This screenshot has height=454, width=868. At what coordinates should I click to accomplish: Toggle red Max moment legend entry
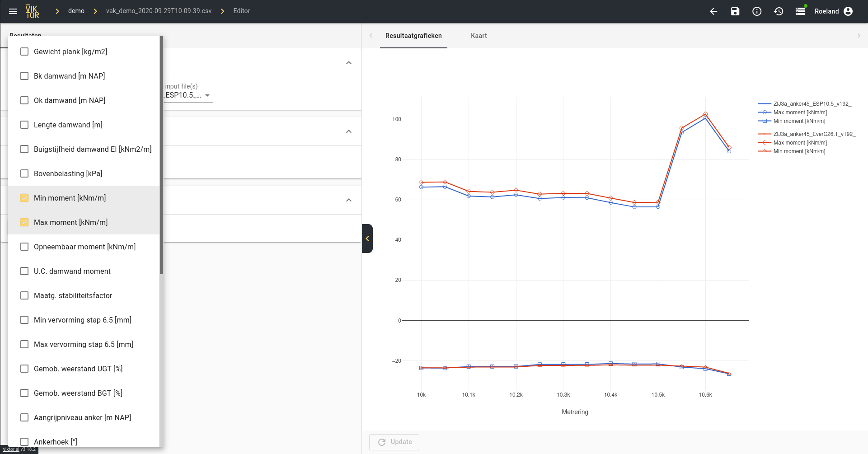[x=793, y=143]
